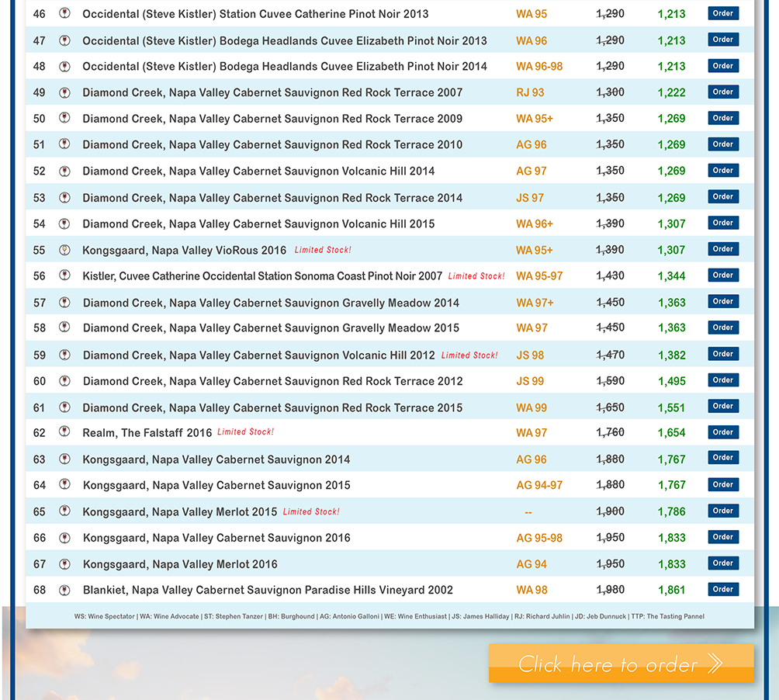Click the 'WA 96-98' rating in row 48

click(x=539, y=67)
